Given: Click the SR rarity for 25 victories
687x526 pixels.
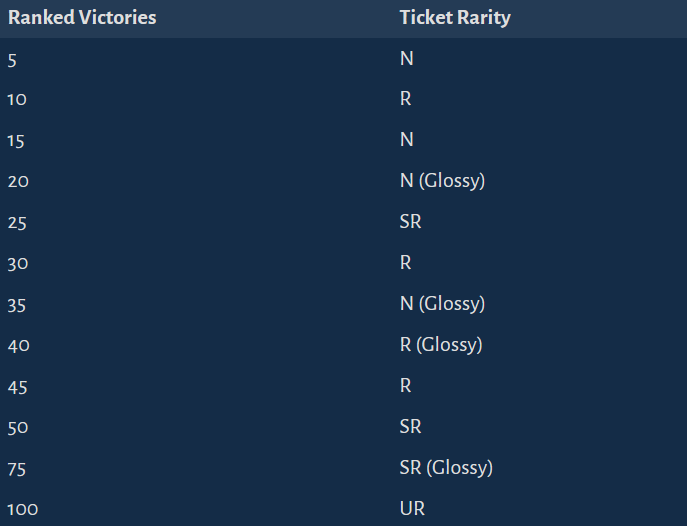Looking at the screenshot, I should pyautogui.click(x=410, y=221).
